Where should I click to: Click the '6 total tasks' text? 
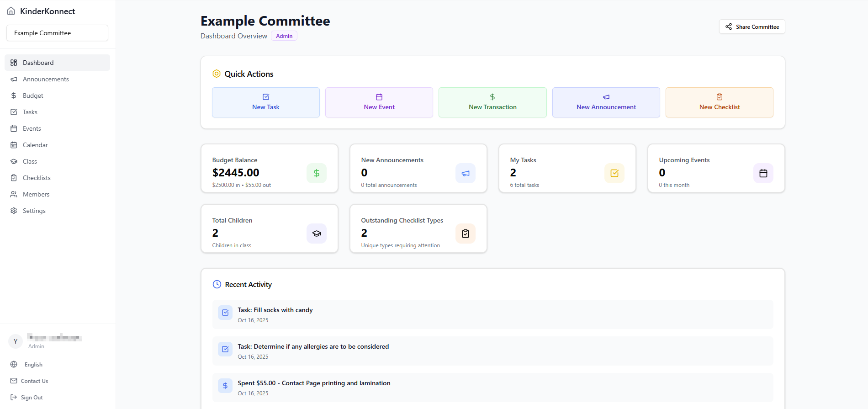click(x=524, y=185)
